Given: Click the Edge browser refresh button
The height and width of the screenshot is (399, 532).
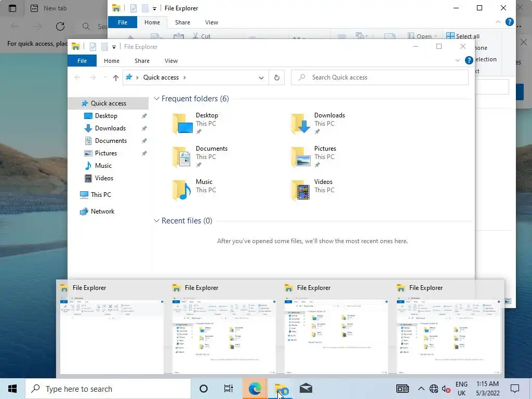Looking at the screenshot, I should click(60, 26).
